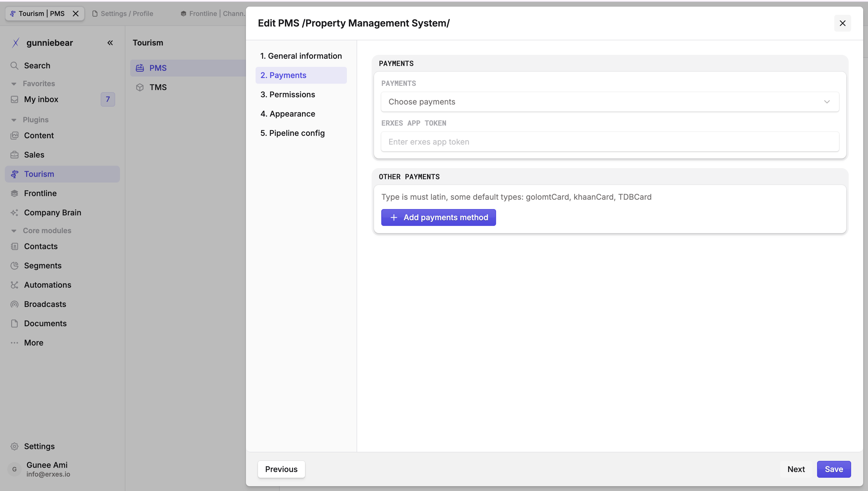The image size is (868, 491).
Task: Collapse the Favorites section
Action: click(x=14, y=84)
